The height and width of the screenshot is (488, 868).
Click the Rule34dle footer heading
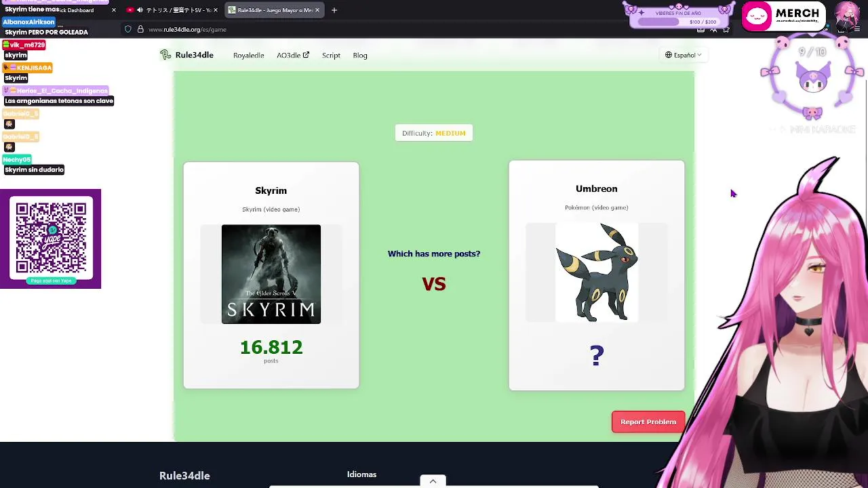184,476
